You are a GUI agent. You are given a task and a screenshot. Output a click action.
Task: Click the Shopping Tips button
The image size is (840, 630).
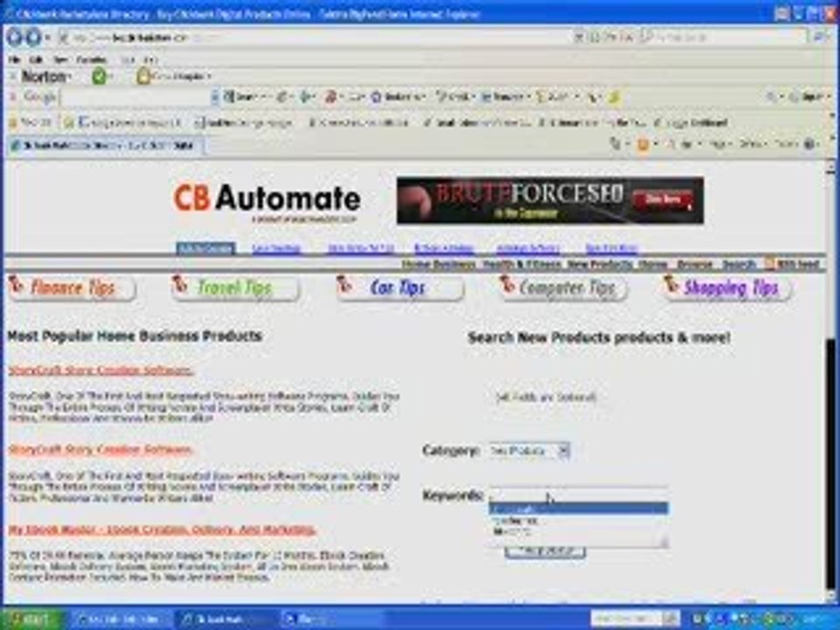click(x=727, y=288)
